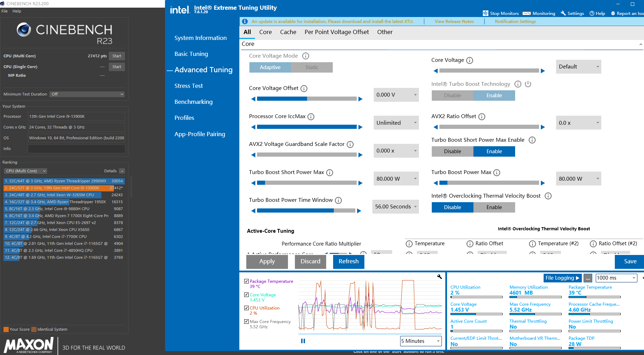Screen dimensions: 644x355
Task: Click the Turbo Boost Power Max info icon
Action: [497, 173]
